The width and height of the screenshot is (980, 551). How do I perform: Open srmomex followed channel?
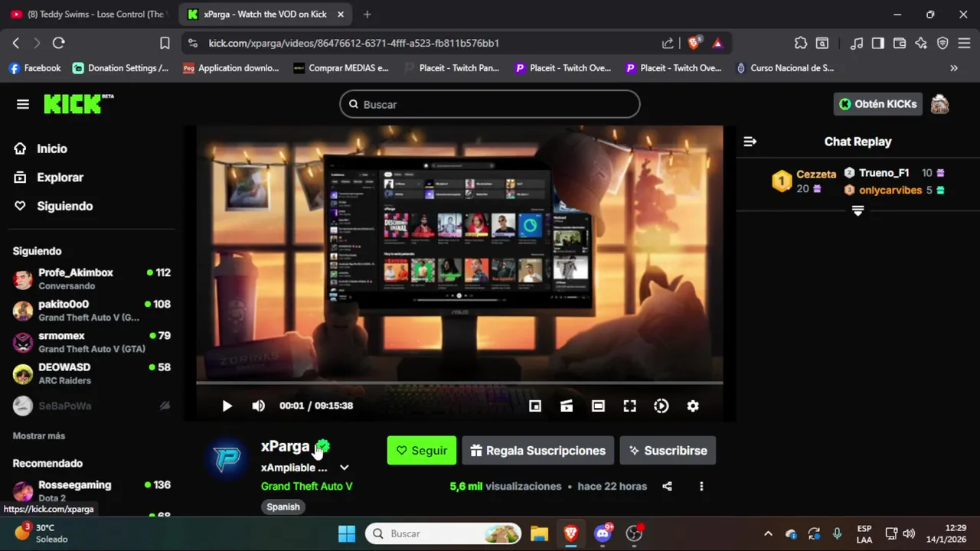point(92,342)
